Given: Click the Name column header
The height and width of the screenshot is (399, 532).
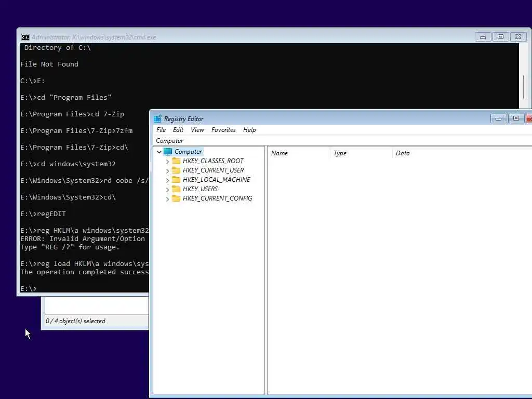Looking at the screenshot, I should pyautogui.click(x=299, y=153).
